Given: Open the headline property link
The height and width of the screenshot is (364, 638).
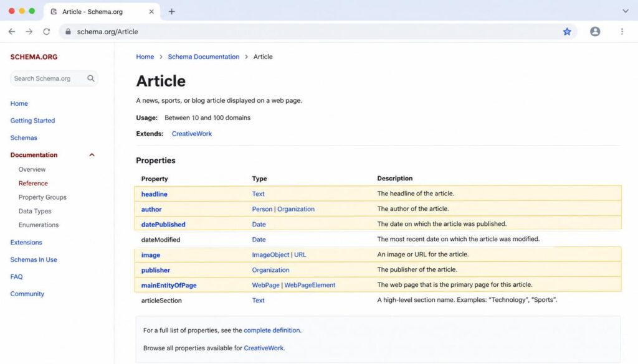Looking at the screenshot, I should (155, 194).
